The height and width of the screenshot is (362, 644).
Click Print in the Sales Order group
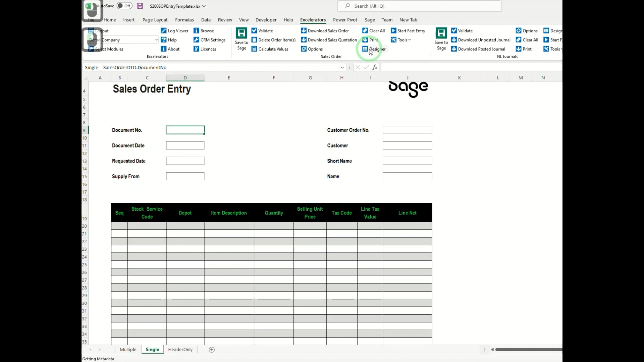(x=370, y=40)
